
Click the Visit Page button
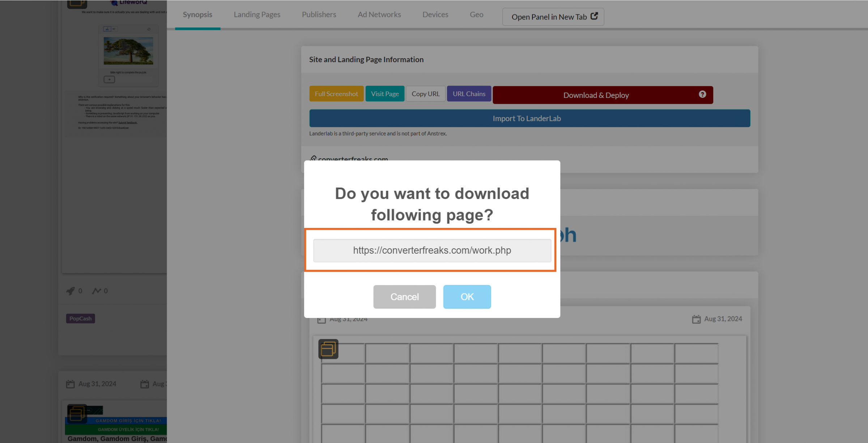[x=384, y=93]
